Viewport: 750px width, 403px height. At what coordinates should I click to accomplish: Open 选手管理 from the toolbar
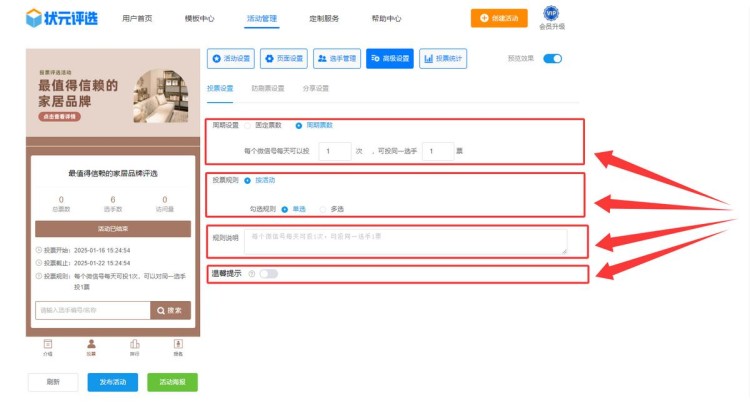(337, 59)
